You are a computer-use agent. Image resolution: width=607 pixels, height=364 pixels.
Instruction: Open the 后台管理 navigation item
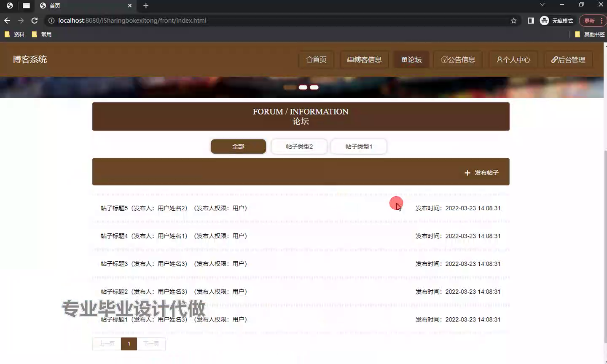coord(568,59)
